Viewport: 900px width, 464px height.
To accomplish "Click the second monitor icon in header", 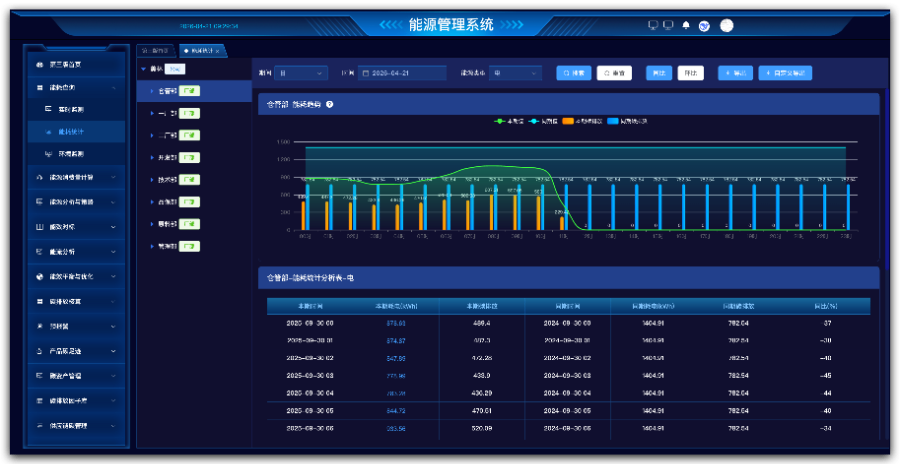I will pyautogui.click(x=668, y=25).
